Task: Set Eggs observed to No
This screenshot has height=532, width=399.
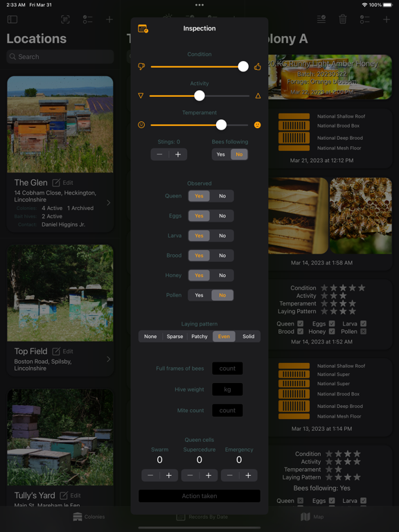Action: pos(222,216)
